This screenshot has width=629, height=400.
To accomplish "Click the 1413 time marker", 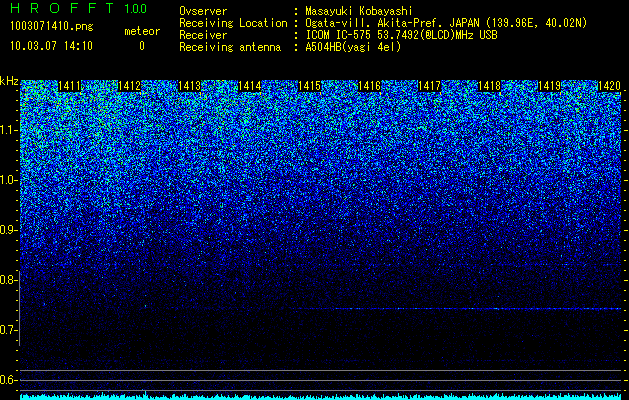I will (x=189, y=86).
